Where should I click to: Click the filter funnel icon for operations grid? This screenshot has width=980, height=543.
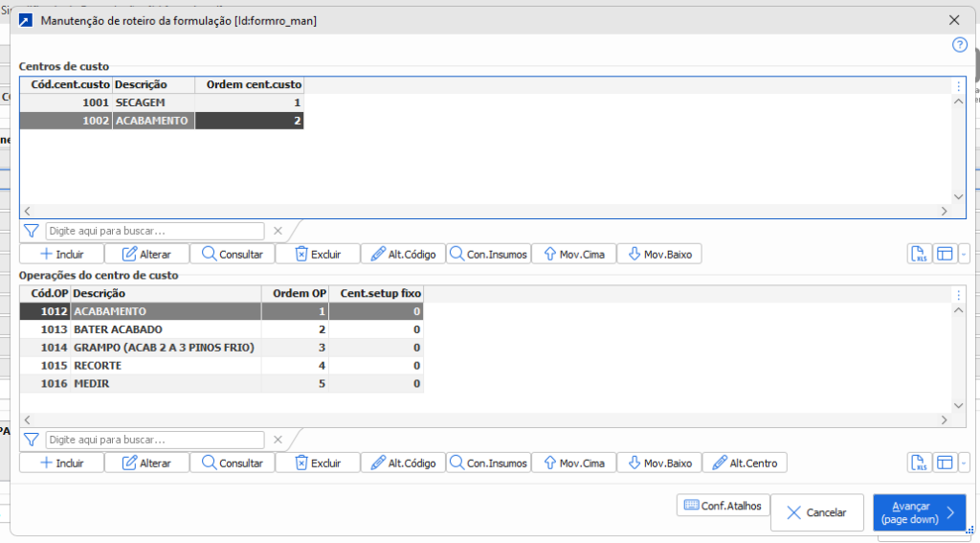[31, 440]
